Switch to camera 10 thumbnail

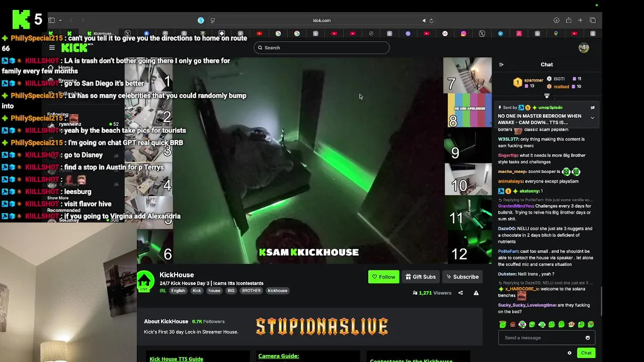pos(467,179)
